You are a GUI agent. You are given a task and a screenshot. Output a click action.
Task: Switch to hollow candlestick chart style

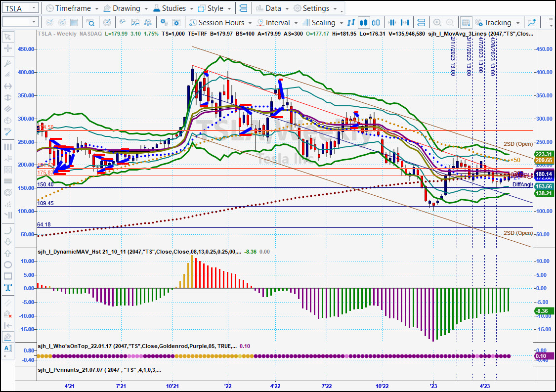tap(376, 23)
